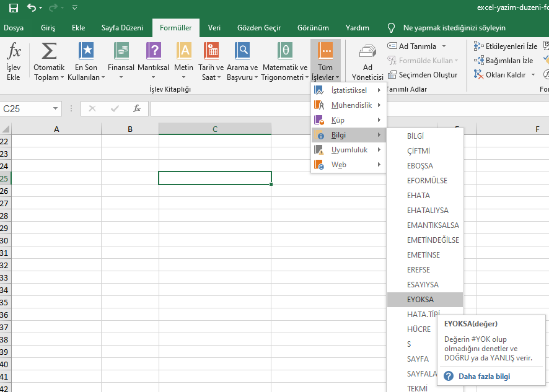549x392 pixels.
Task: Expand the İstatistiksel submenu
Action: (x=348, y=90)
